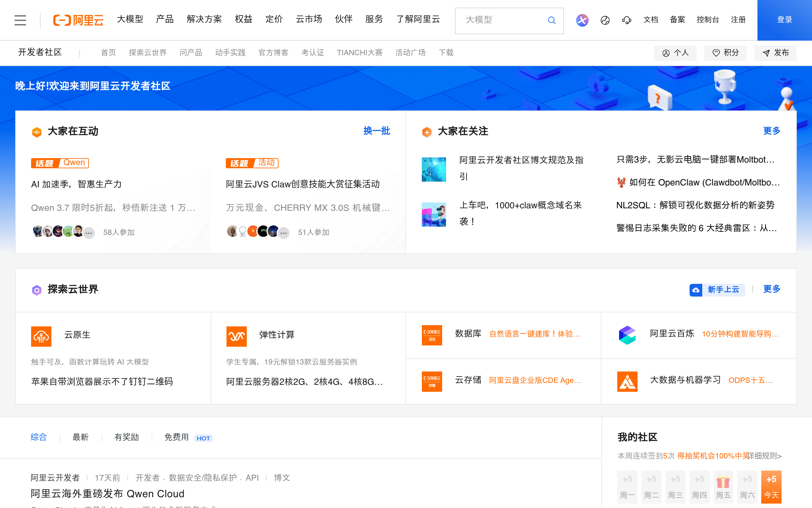Click the 阿里云百炼 cube icon

pyautogui.click(x=627, y=335)
